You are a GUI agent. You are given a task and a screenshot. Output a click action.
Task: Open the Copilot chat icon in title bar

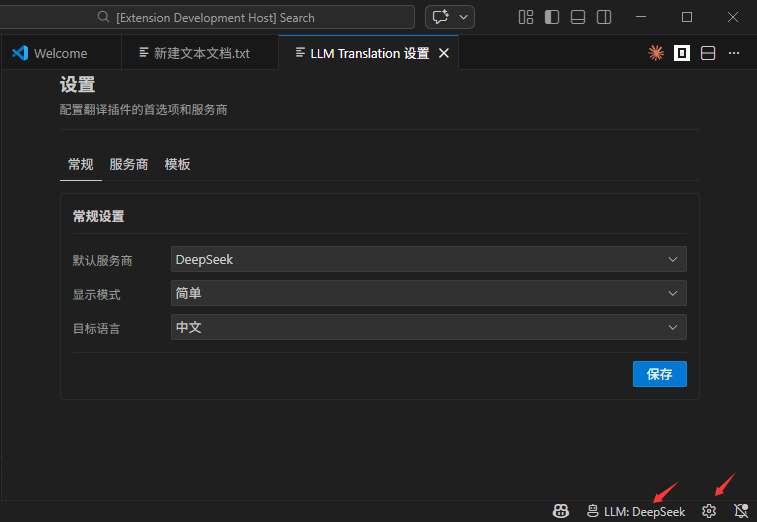click(440, 17)
